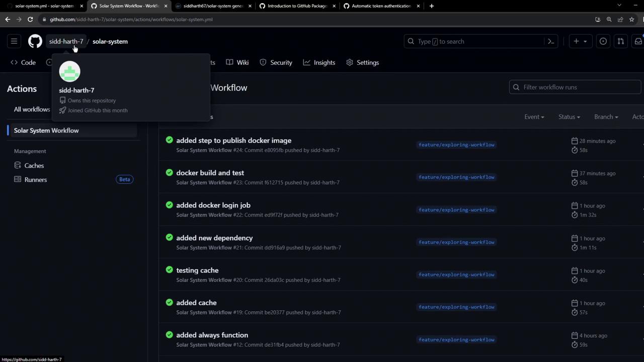The height and width of the screenshot is (362, 644).
Task: Open the GitHub global navigation hamburger menu
Action: (x=14, y=41)
